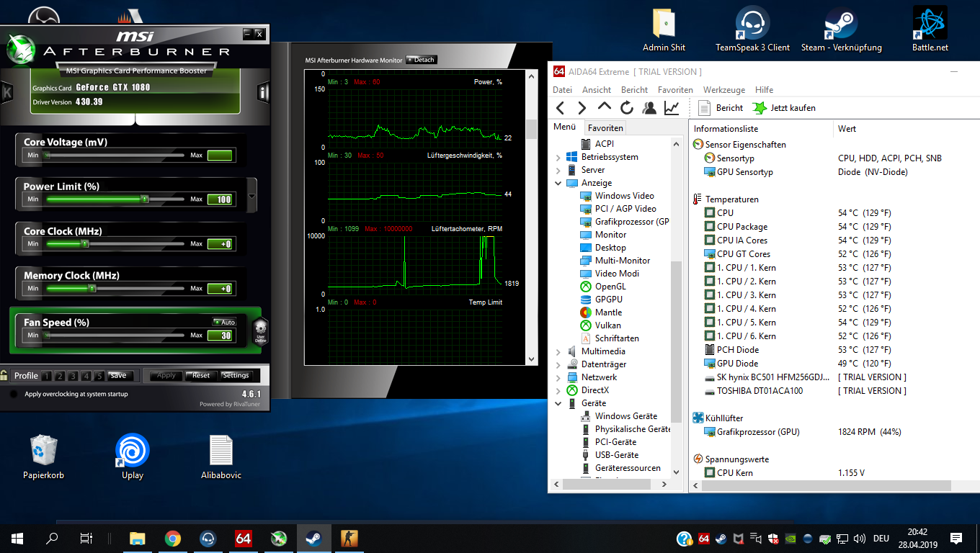Viewport: 980px width, 553px height.
Task: Toggle Auto fan speed button
Action: 224,322
